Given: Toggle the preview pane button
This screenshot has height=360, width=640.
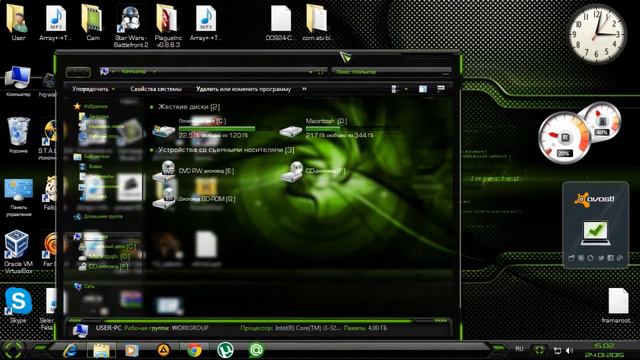Looking at the screenshot, I should coord(423,89).
